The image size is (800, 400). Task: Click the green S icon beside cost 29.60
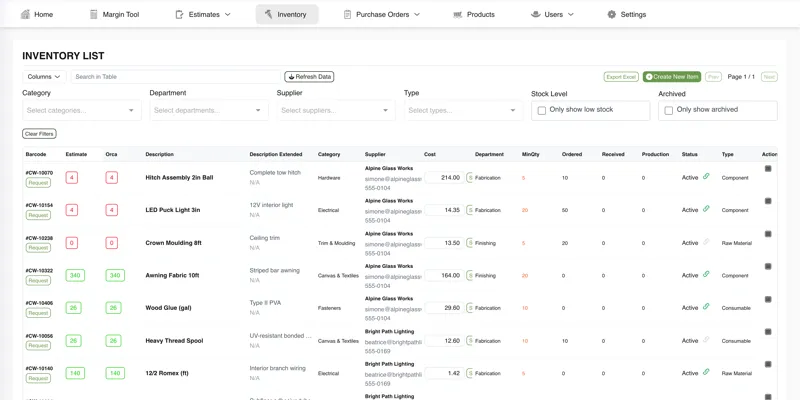tap(470, 308)
